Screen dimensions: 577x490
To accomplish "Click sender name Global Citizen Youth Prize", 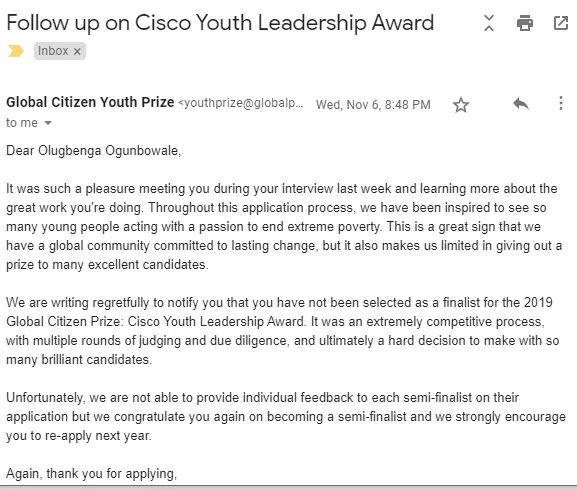I will 90,102.
